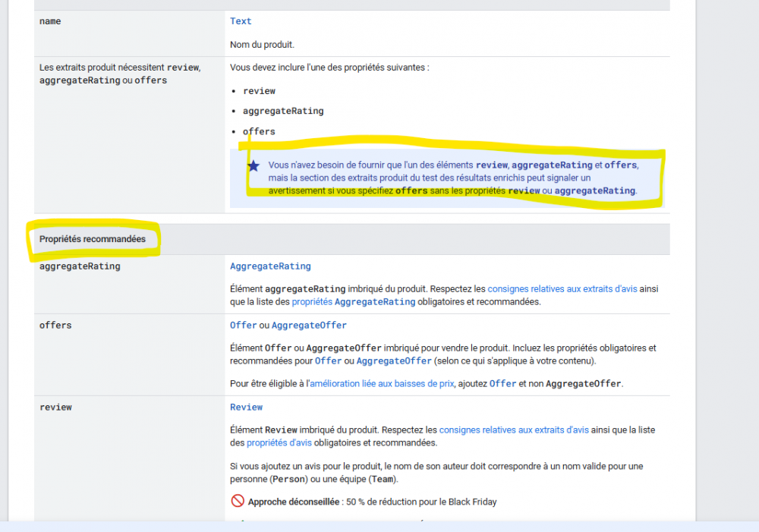Follow 'consignes relatives aux extraits d'avis' in aggregateRating row
This screenshot has width=759, height=532.
click(x=562, y=289)
